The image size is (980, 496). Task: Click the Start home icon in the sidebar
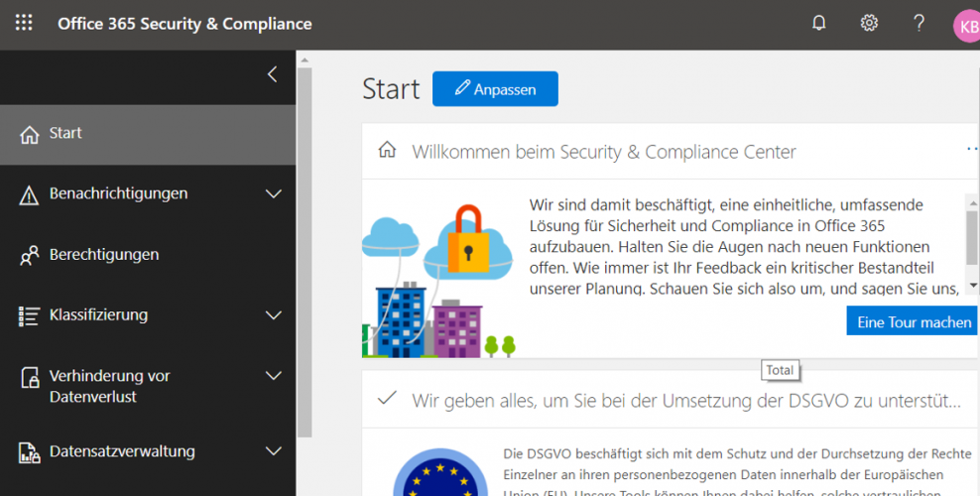point(30,134)
